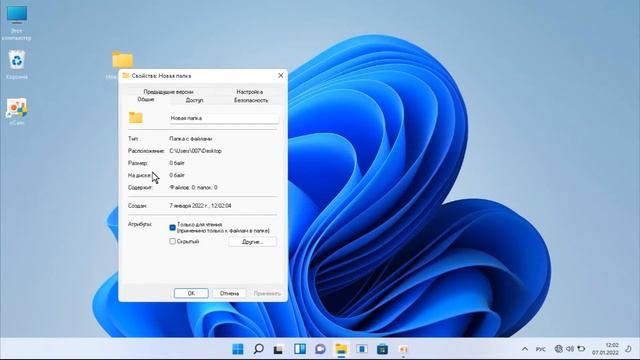Click the Тип label
Screen dimensions: 640x360
click(x=133, y=139)
